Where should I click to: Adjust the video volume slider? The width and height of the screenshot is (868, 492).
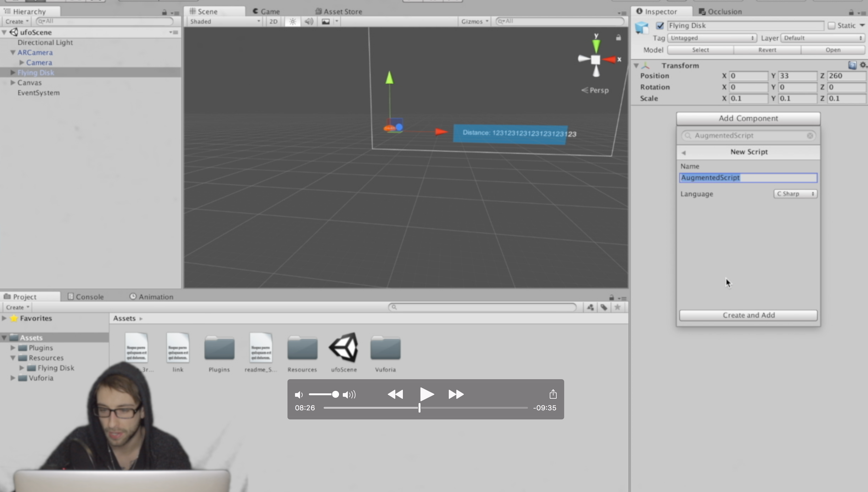pyautogui.click(x=324, y=394)
